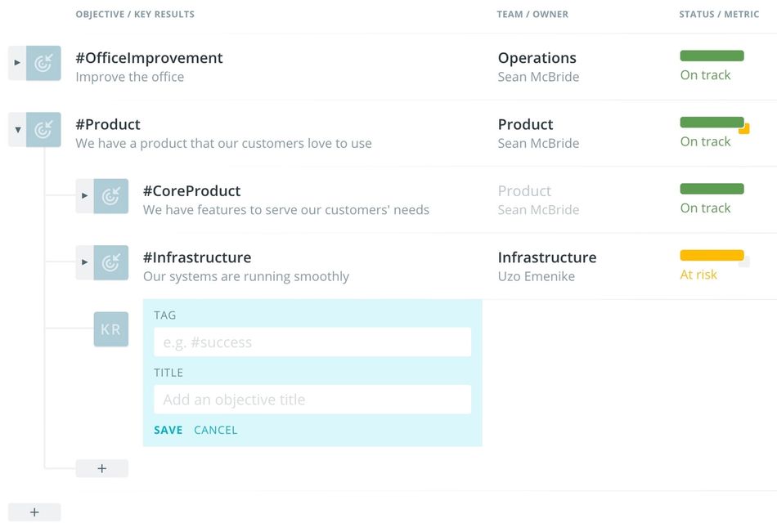
Task: Click the #CoreProduct objective target icon
Action: pos(110,196)
